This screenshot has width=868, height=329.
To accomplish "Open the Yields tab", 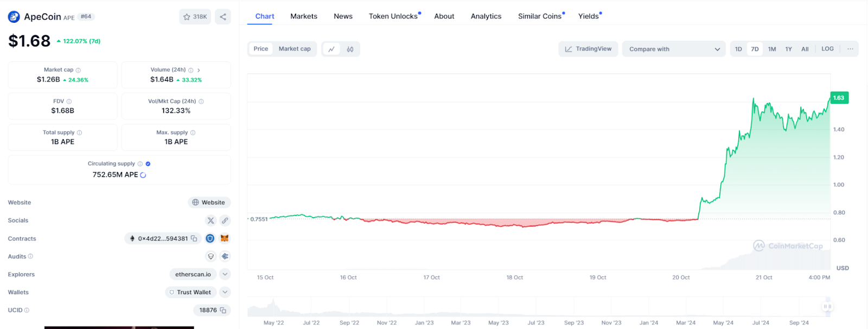I will coord(589,16).
